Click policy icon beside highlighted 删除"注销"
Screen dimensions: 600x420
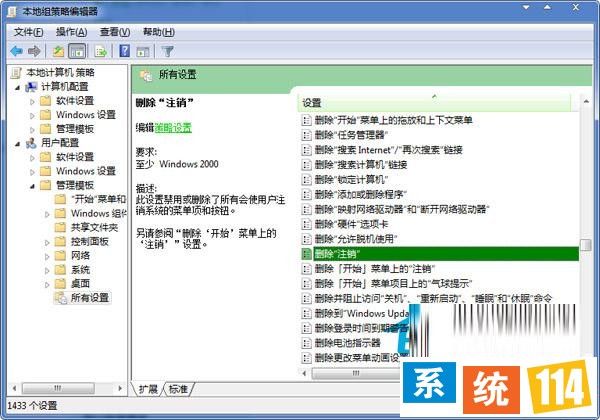click(x=306, y=254)
